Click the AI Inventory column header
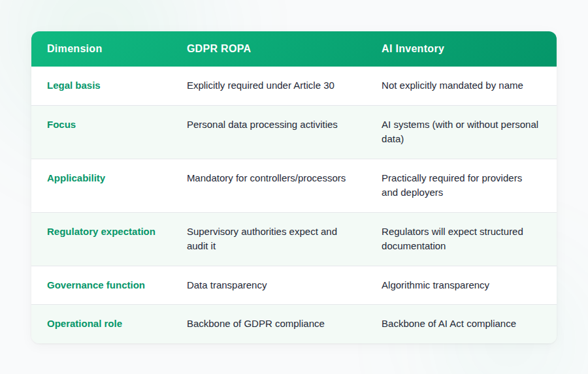588x374 pixels. click(412, 49)
